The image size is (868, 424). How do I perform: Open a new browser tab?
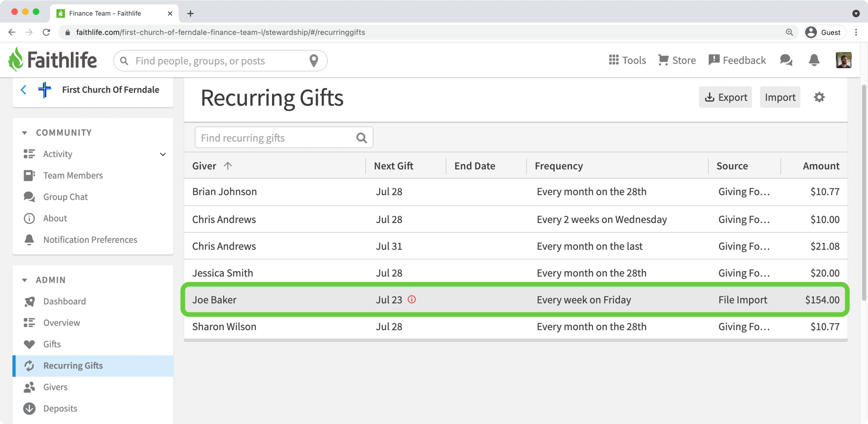point(190,13)
